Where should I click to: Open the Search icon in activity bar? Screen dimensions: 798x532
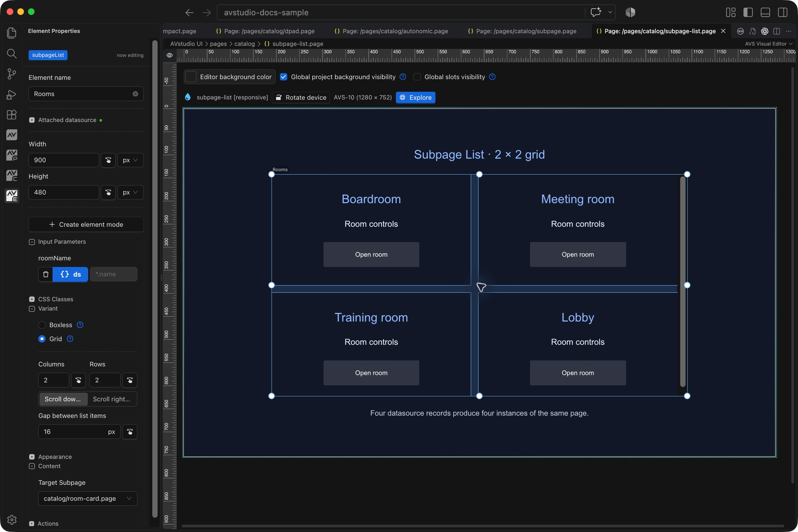pyautogui.click(x=12, y=53)
